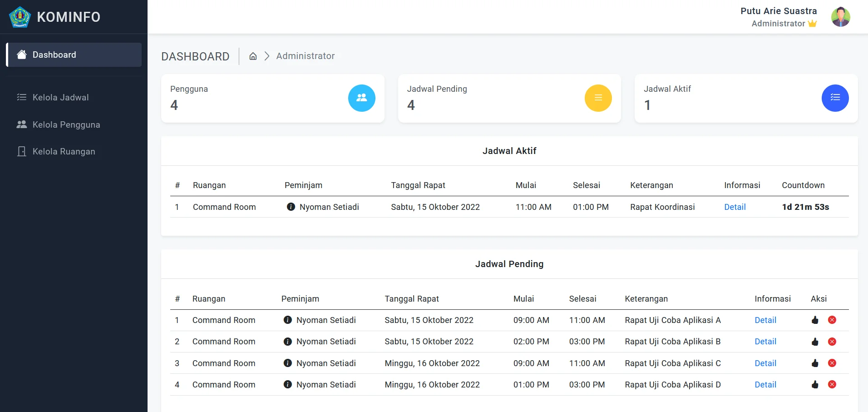This screenshot has width=868, height=412.
Task: Click the Kelola Pengguna people icon
Action: [21, 124]
